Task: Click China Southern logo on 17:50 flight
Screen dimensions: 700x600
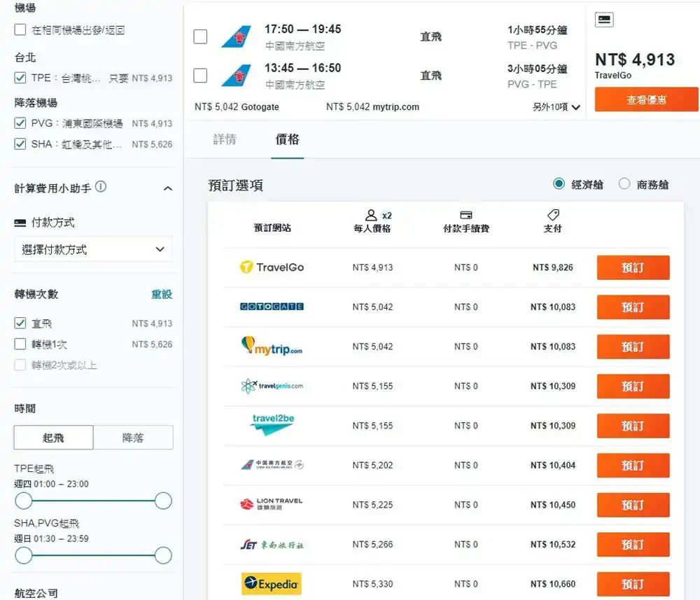Action: pyautogui.click(x=236, y=36)
